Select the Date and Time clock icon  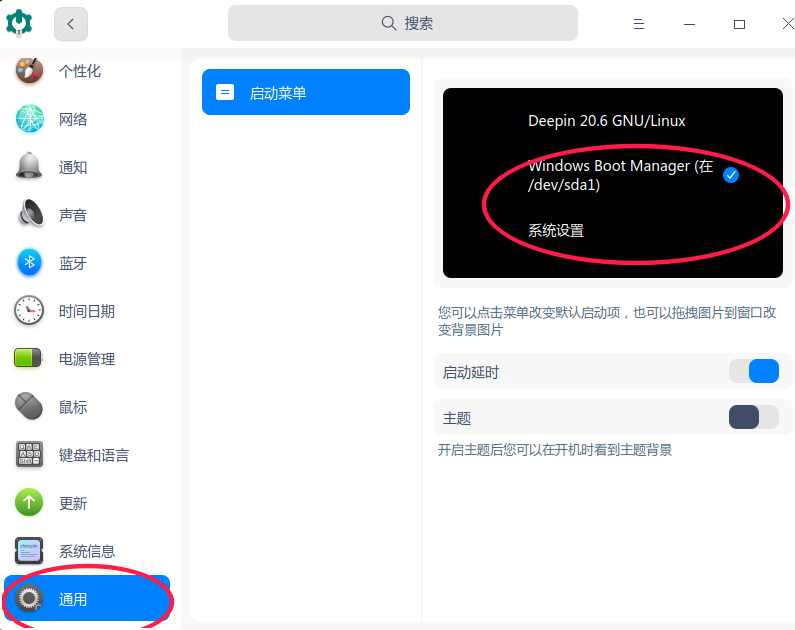tap(29, 310)
